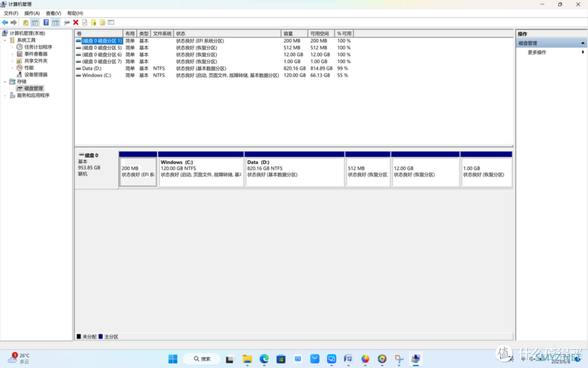
Task: Select the Windows (C:) 120.00 GB partition block
Action: [201, 170]
